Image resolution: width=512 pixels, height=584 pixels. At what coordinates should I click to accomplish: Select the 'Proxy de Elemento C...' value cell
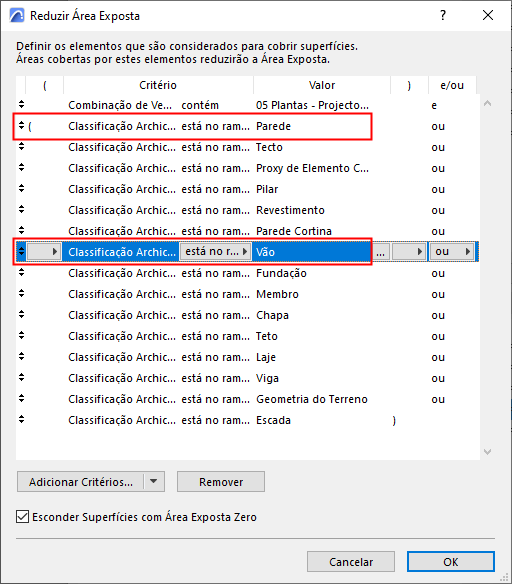(x=312, y=168)
